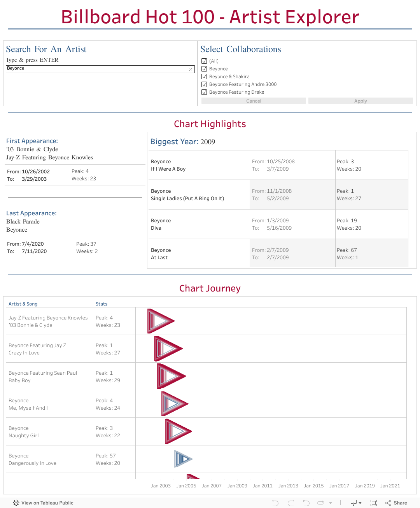The width and height of the screenshot is (420, 508).
Task: Enter full screen mode via toolbar icon
Action: (x=374, y=503)
